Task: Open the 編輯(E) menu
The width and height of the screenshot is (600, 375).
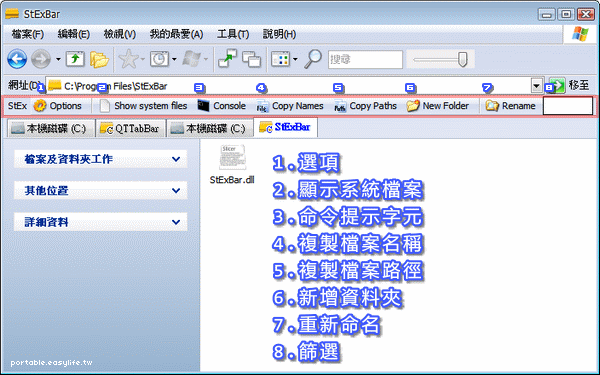Action: (x=73, y=34)
